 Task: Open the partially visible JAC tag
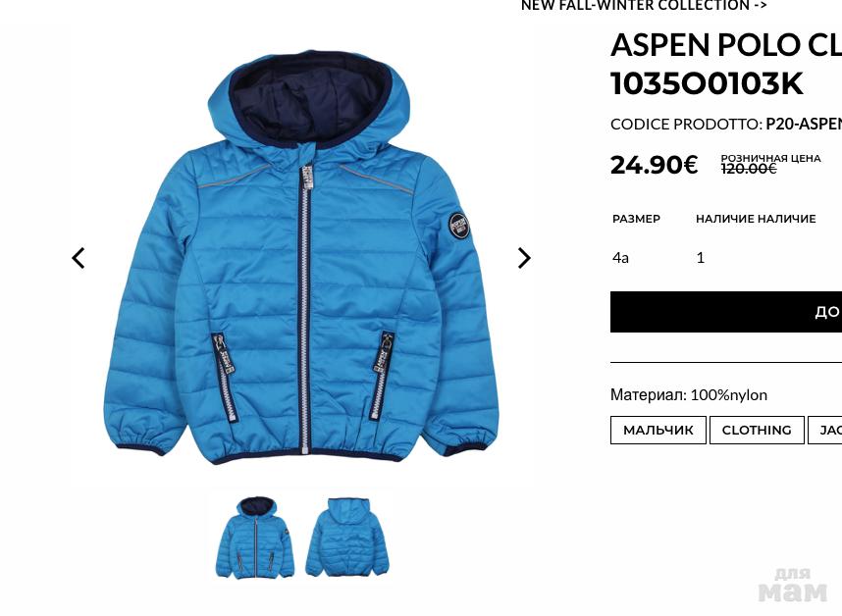(825, 431)
